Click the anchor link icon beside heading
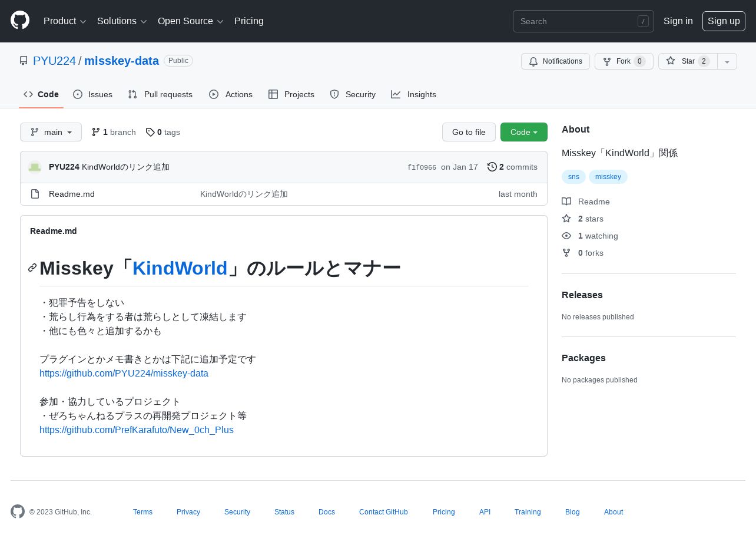 pos(32,268)
